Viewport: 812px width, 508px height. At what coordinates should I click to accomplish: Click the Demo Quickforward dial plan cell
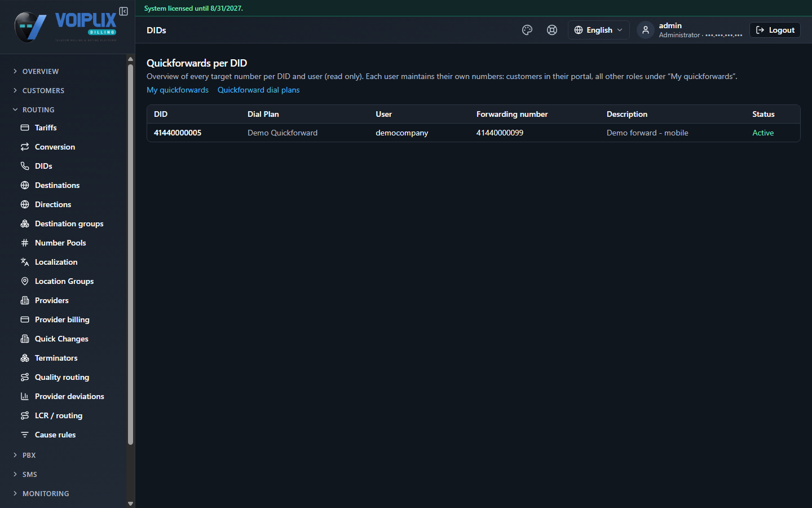(x=283, y=133)
